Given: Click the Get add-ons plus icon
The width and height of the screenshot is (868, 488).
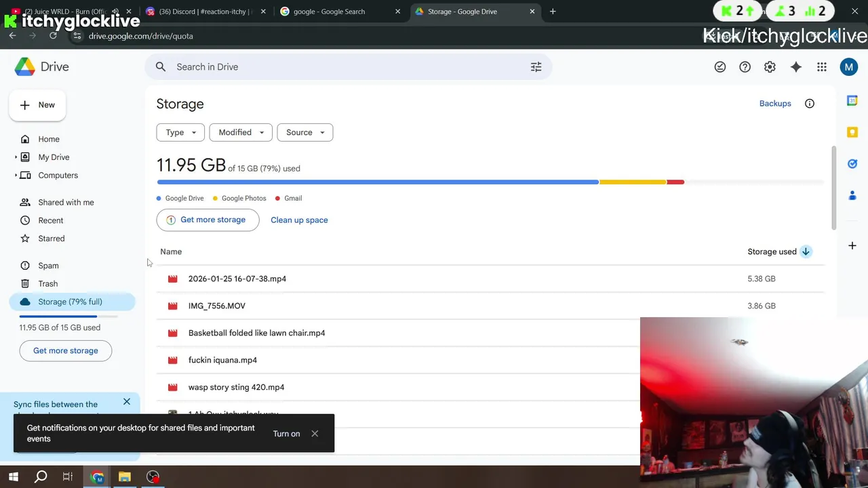Looking at the screenshot, I should coord(852,245).
